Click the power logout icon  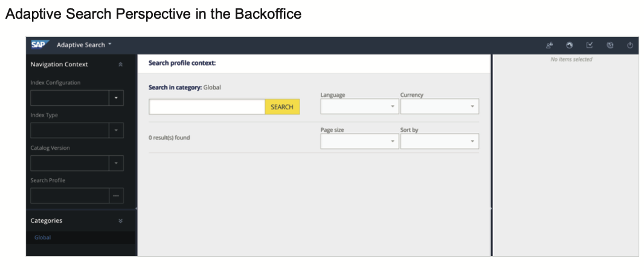coord(630,45)
